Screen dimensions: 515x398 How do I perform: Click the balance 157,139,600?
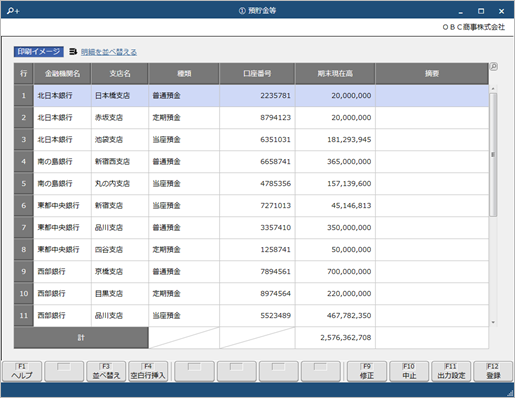[x=349, y=184]
